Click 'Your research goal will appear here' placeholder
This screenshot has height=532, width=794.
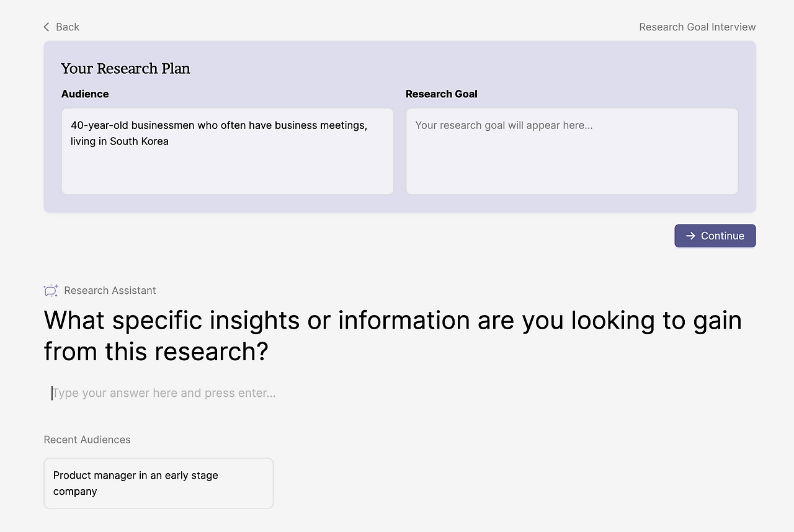504,125
